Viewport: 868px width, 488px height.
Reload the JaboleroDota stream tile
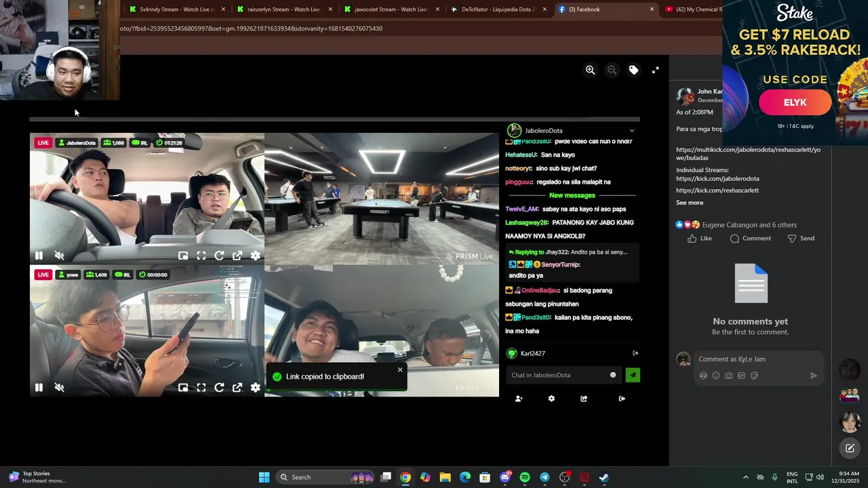[219, 256]
